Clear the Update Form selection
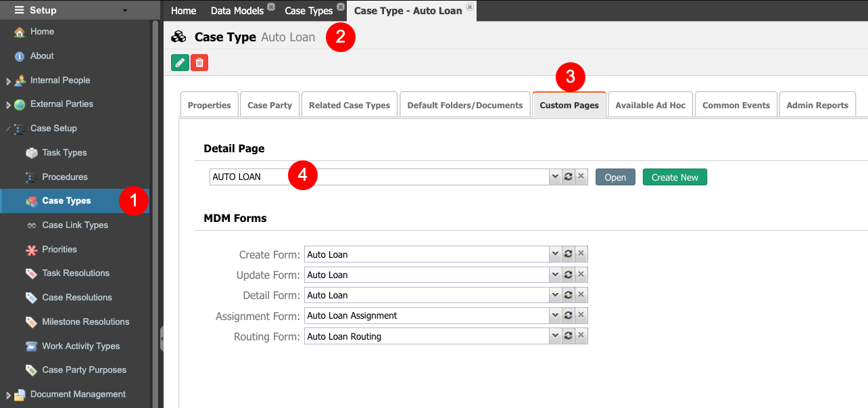The width and height of the screenshot is (868, 408). pos(581,275)
